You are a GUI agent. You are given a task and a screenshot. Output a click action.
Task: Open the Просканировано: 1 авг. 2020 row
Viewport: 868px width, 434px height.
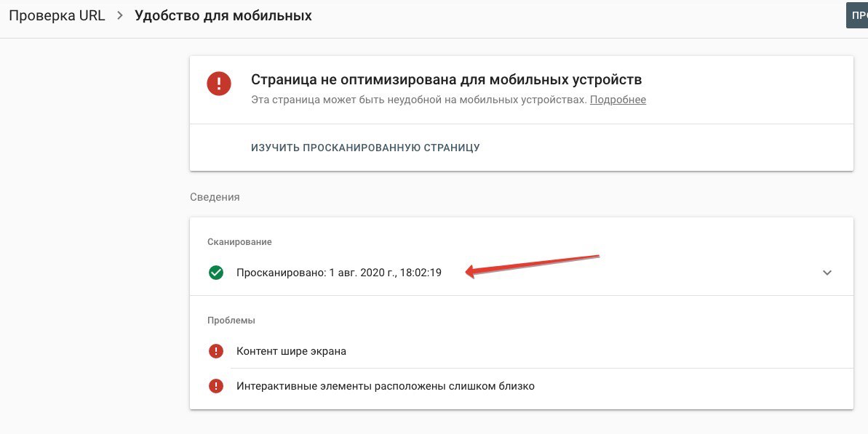[521, 273]
